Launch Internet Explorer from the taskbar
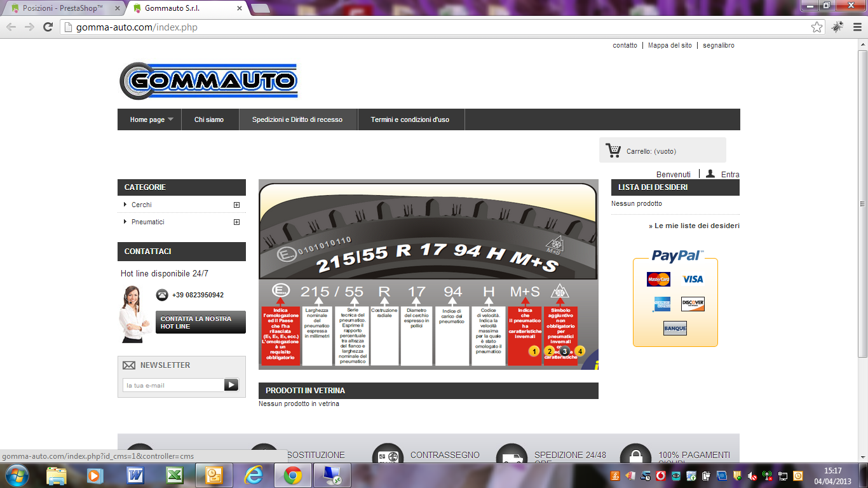This screenshot has width=868, height=488. [x=254, y=475]
